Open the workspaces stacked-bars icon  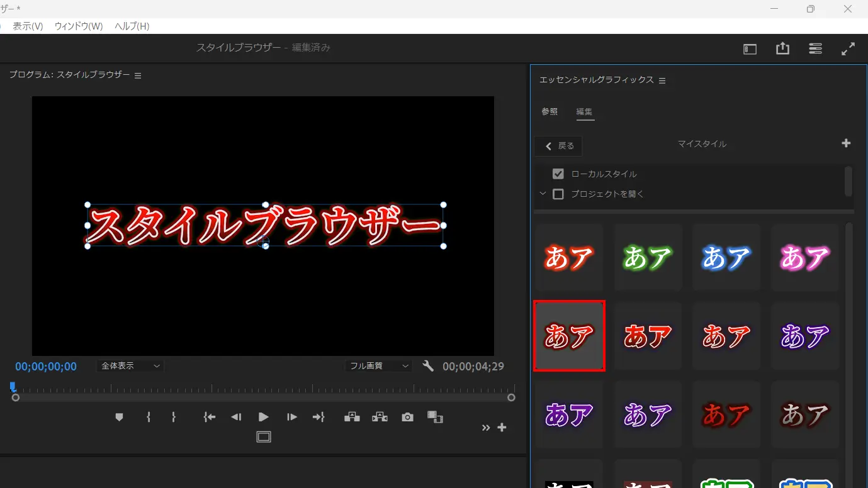tap(815, 48)
